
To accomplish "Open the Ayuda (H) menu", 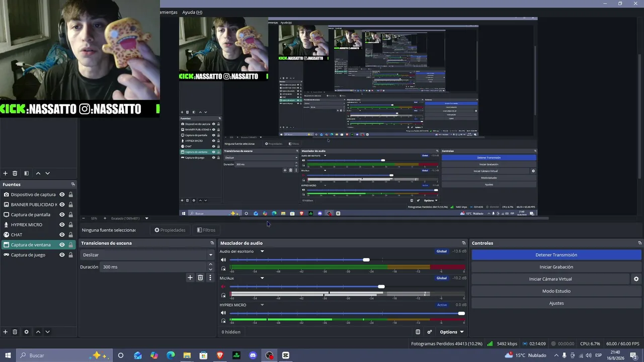I will (x=192, y=12).
